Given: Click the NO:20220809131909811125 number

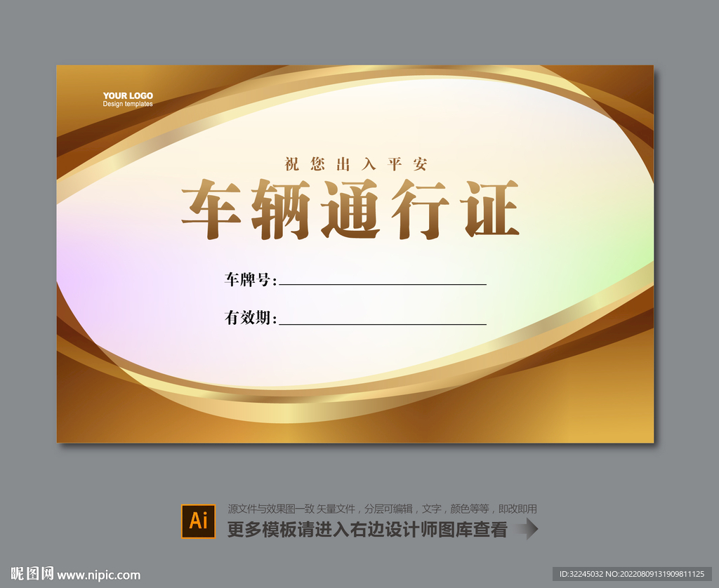Looking at the screenshot, I should click(654, 573).
